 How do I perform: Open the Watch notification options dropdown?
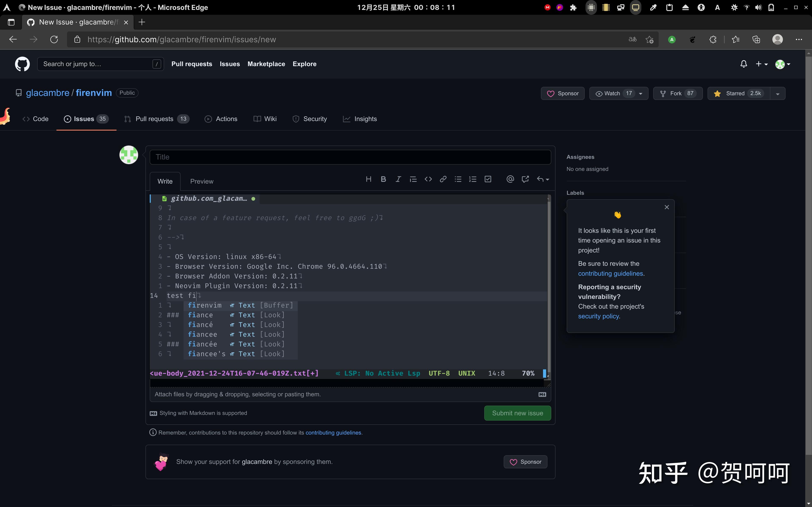tap(640, 93)
